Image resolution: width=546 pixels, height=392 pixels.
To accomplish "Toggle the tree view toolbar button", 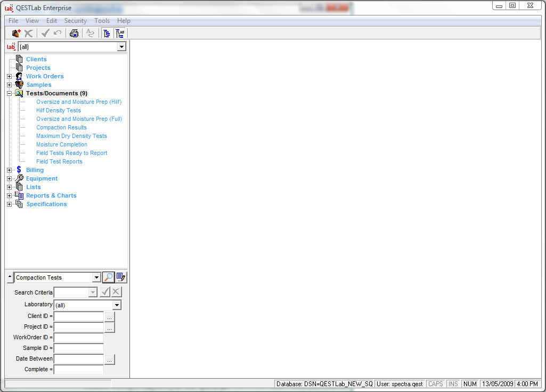I will [x=107, y=33].
